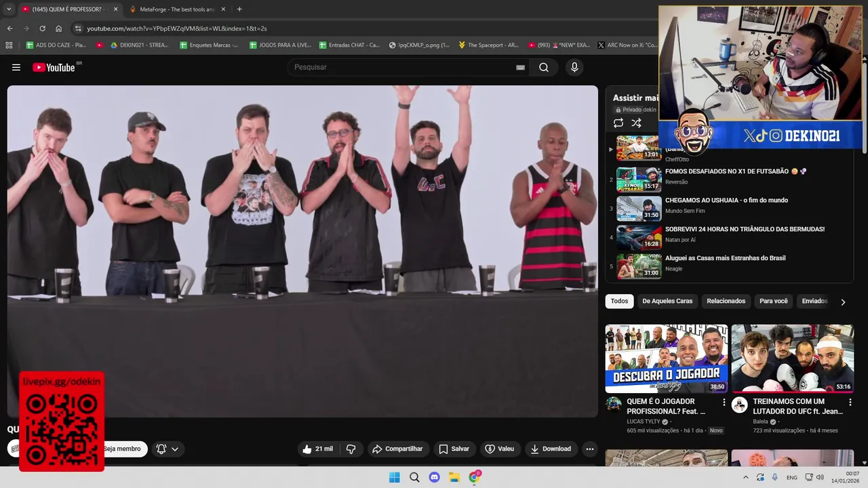
Task: Click the search magnifier button
Action: 544,67
